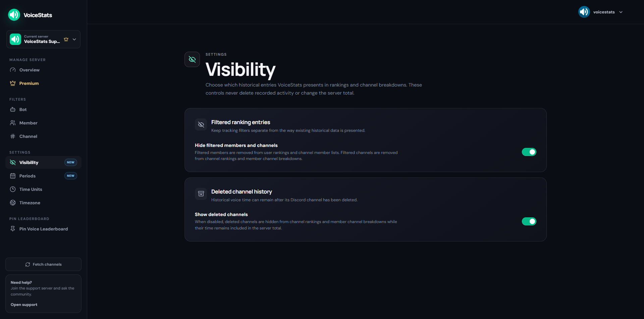The height and width of the screenshot is (319, 644).
Task: Click the Timezone globe icon
Action: click(x=13, y=203)
